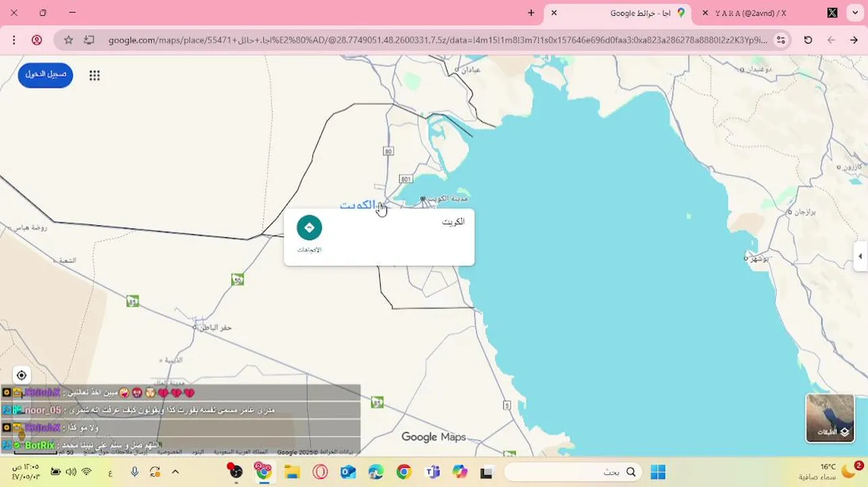Click the blue الكويت country label on map
This screenshot has height=487, width=868.
click(357, 205)
